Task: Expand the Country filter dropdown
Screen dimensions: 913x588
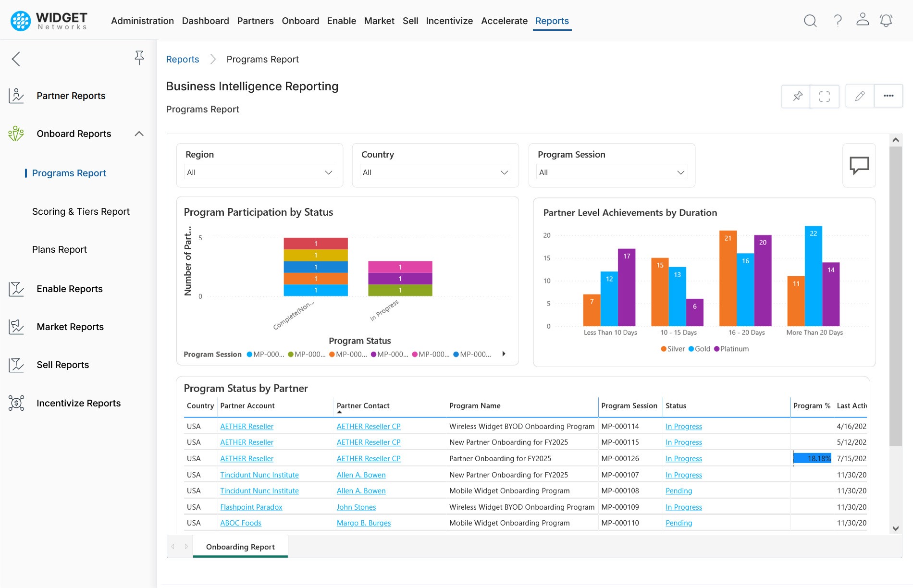Action: [x=435, y=172]
